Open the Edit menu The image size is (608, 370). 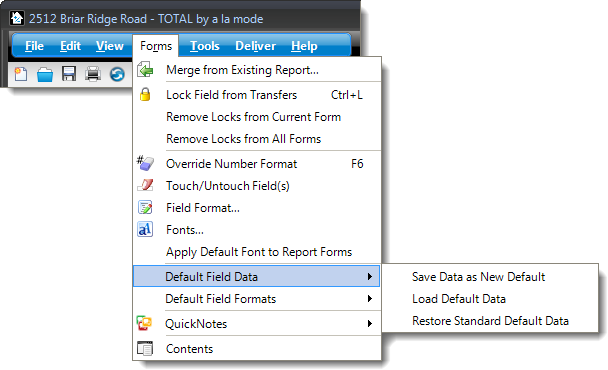click(x=70, y=46)
